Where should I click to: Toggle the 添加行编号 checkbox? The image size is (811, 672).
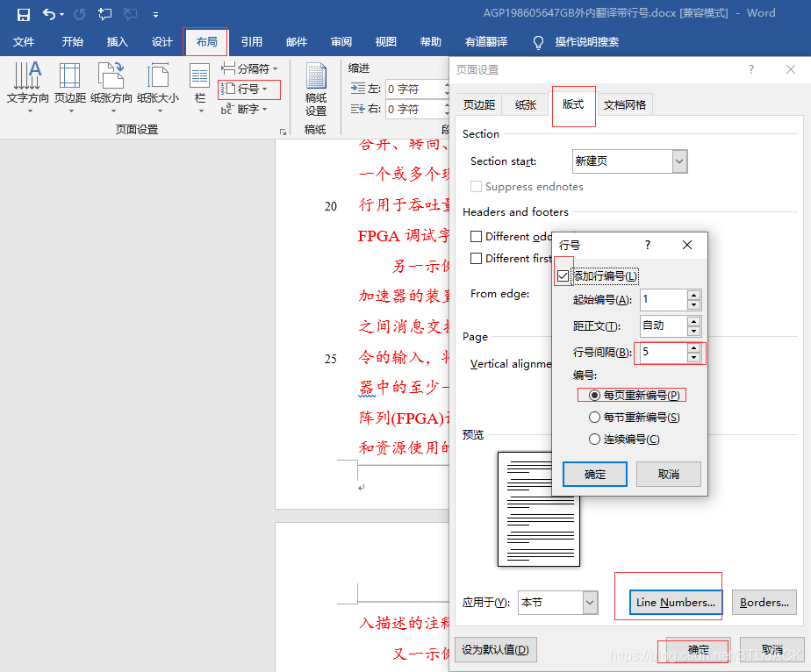click(x=563, y=276)
